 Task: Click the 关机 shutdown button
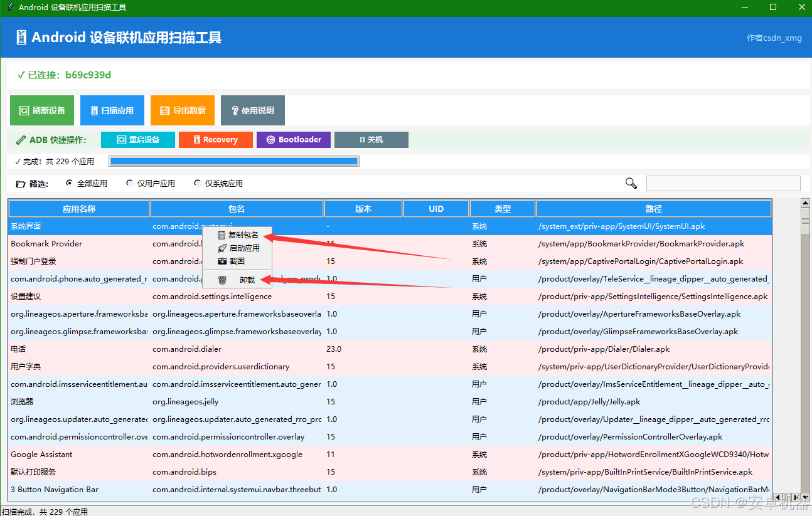pyautogui.click(x=371, y=140)
